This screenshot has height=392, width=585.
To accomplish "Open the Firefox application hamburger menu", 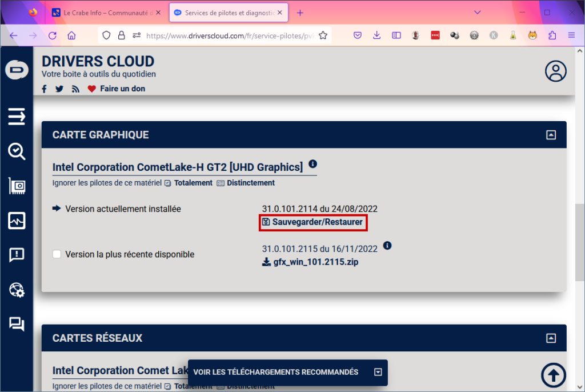I will coord(571,35).
